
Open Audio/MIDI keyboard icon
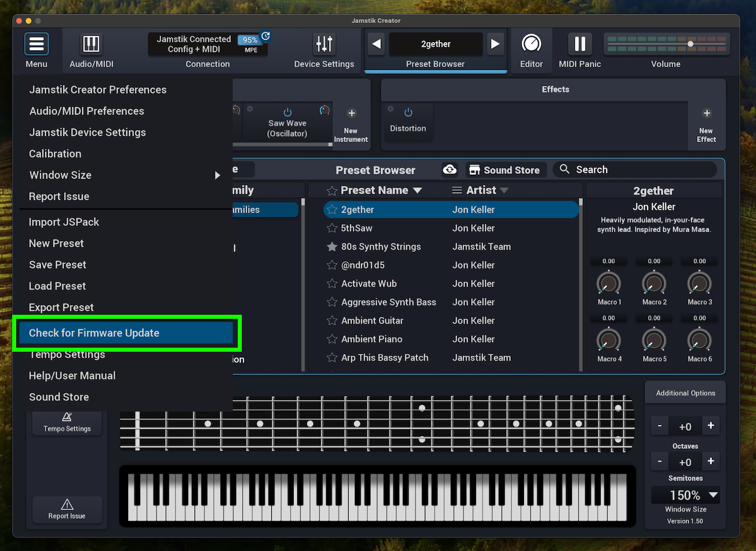91,44
